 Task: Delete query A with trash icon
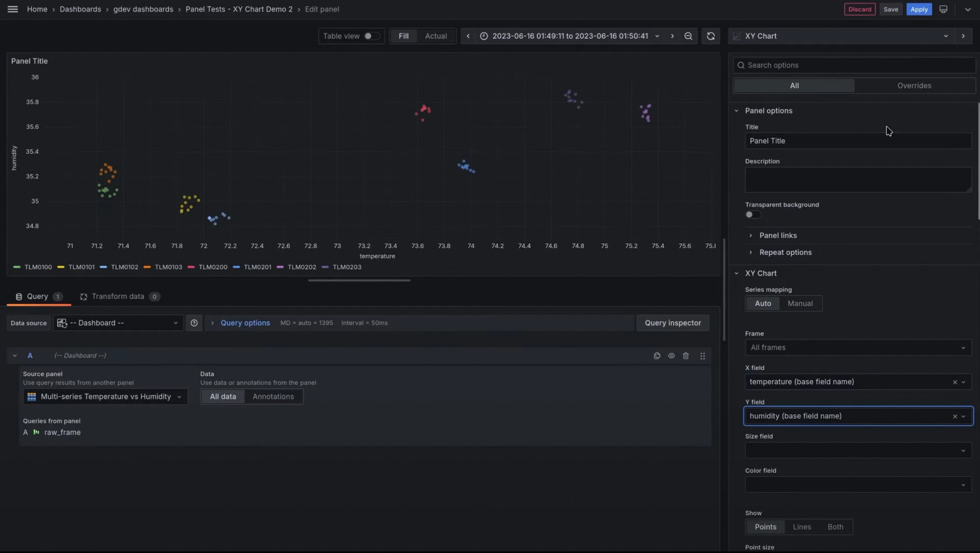[686, 356]
